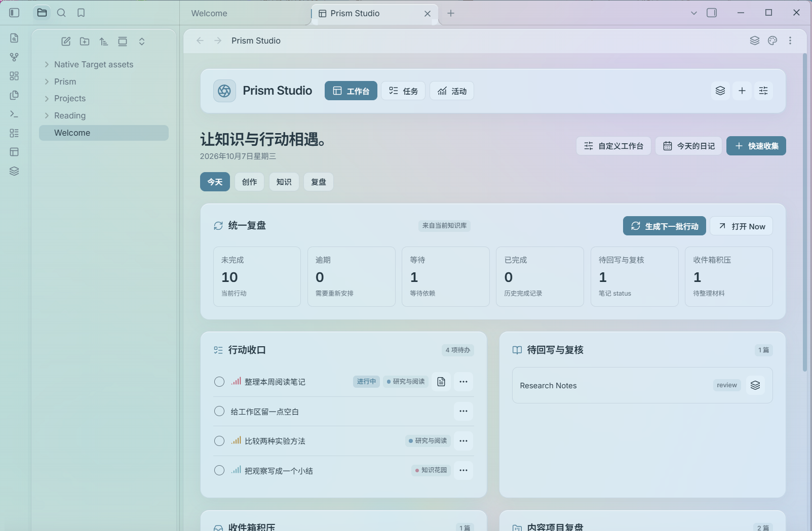Open the three-dot more options menu
Viewport: 812px width, 531px height.
tap(790, 40)
